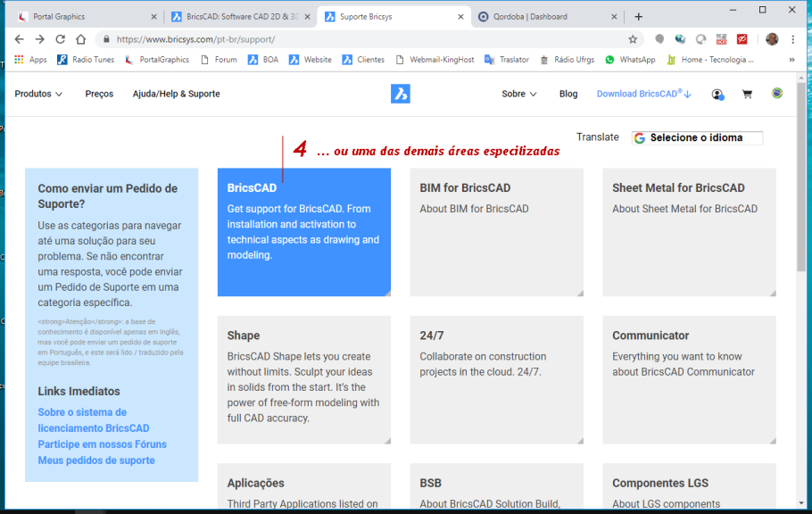Close the Qordoba Dashboard tab
Image resolution: width=812 pixels, height=514 pixels.
click(x=614, y=17)
